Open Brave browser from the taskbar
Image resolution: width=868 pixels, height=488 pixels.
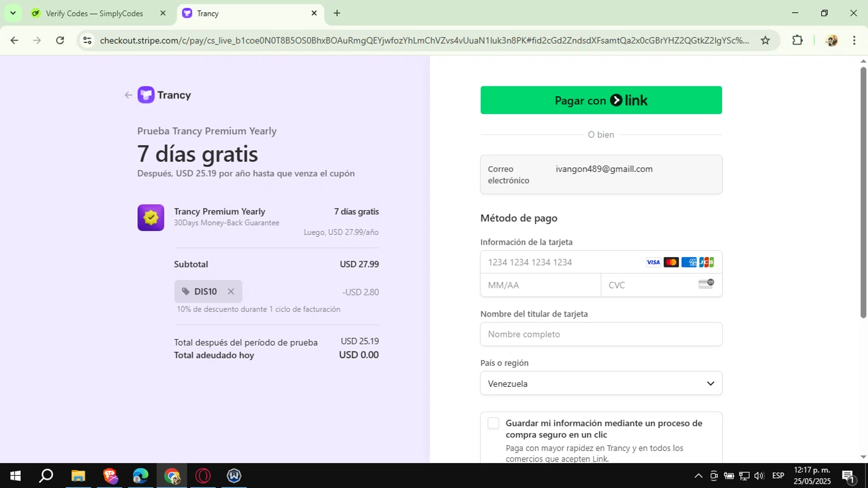click(109, 476)
